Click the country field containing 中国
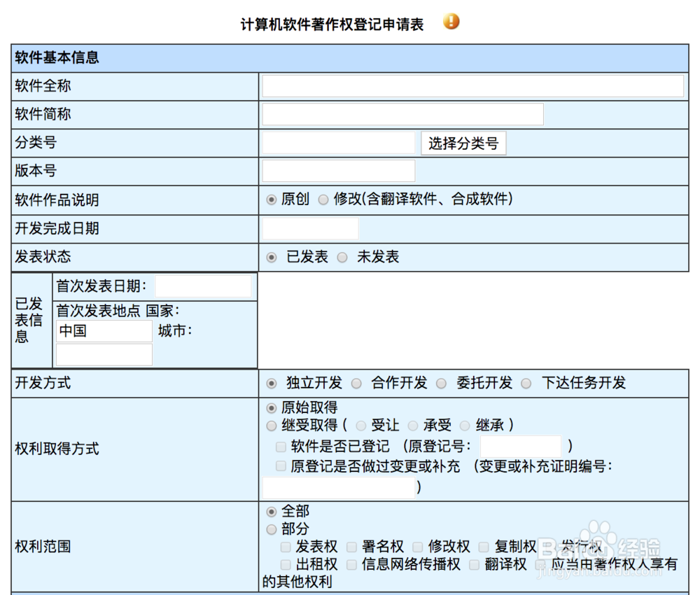The image size is (700, 595). pyautogui.click(x=104, y=331)
